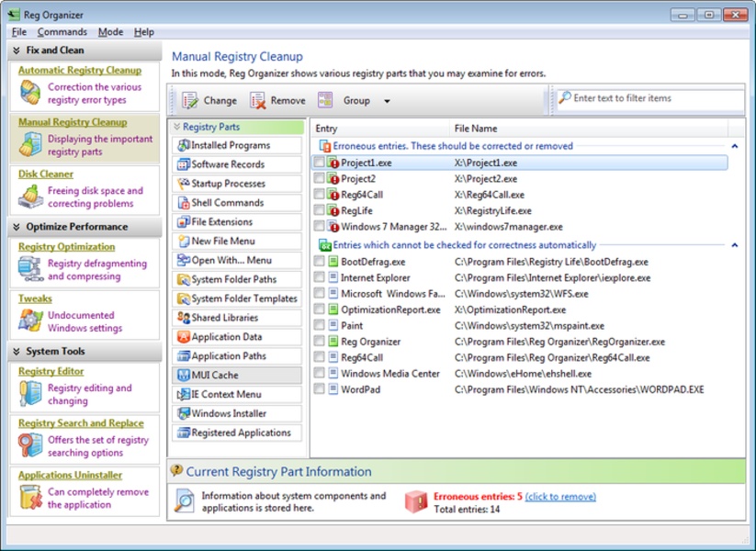This screenshot has width=756, height=551.
Task: Open the Commands menu
Action: coord(62,32)
